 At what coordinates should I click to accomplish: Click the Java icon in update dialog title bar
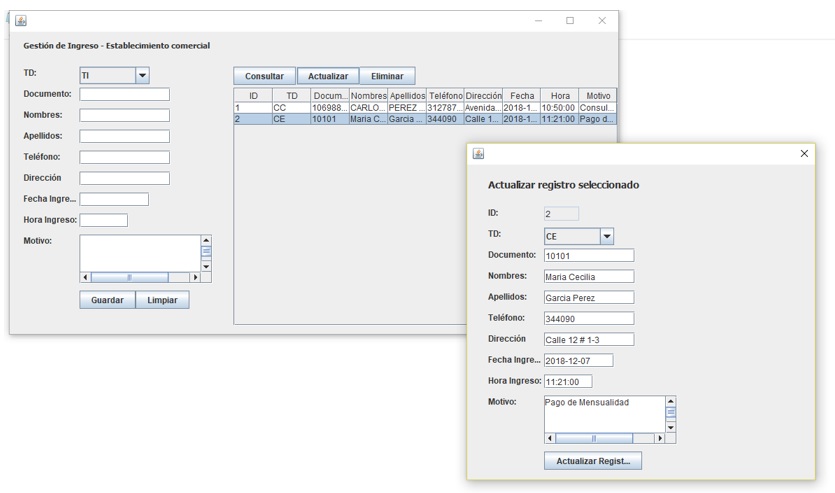click(x=478, y=154)
